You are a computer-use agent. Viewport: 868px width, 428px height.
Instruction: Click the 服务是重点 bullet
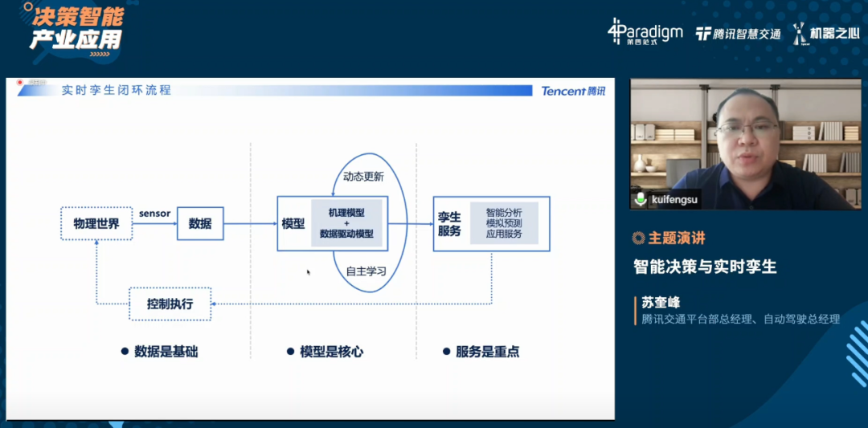point(481,352)
